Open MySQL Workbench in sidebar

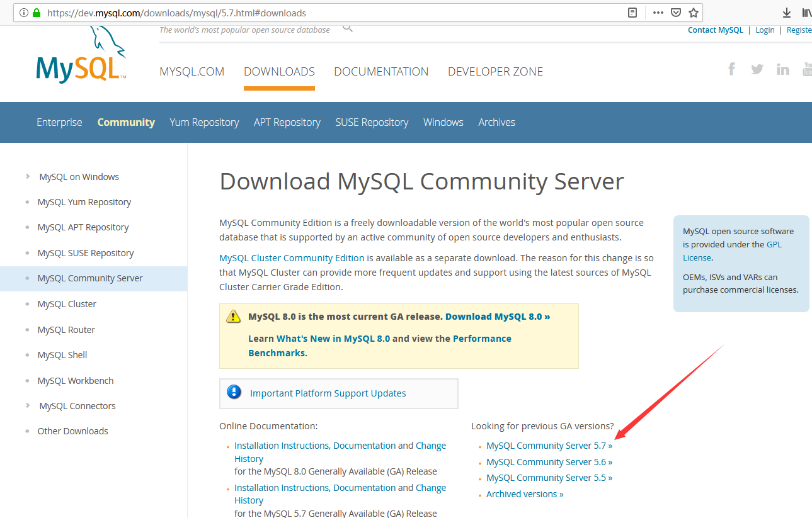pos(76,381)
